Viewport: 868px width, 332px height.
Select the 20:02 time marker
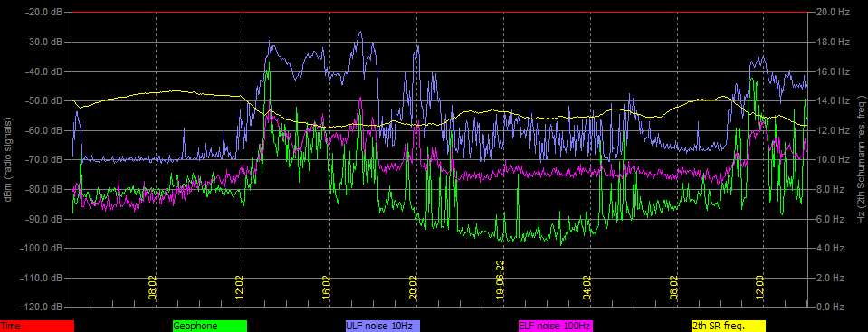[x=413, y=288]
